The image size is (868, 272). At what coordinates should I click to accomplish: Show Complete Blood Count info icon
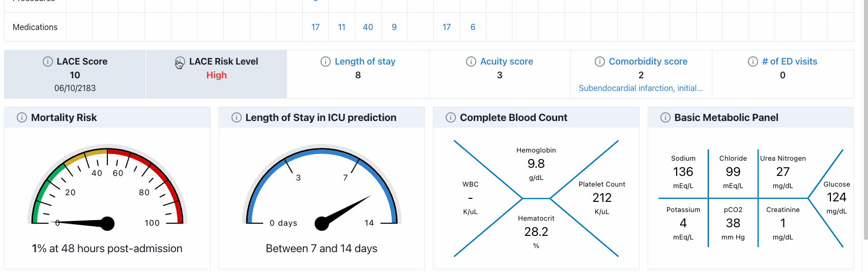[x=451, y=117]
